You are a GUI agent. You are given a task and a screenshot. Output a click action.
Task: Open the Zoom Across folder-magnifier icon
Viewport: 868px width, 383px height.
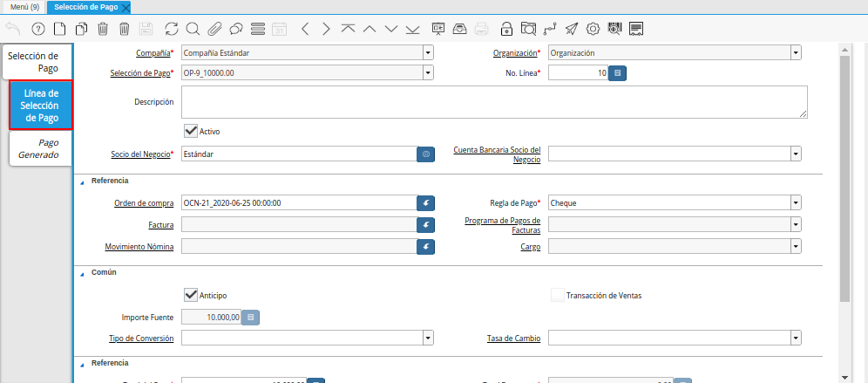click(529, 29)
